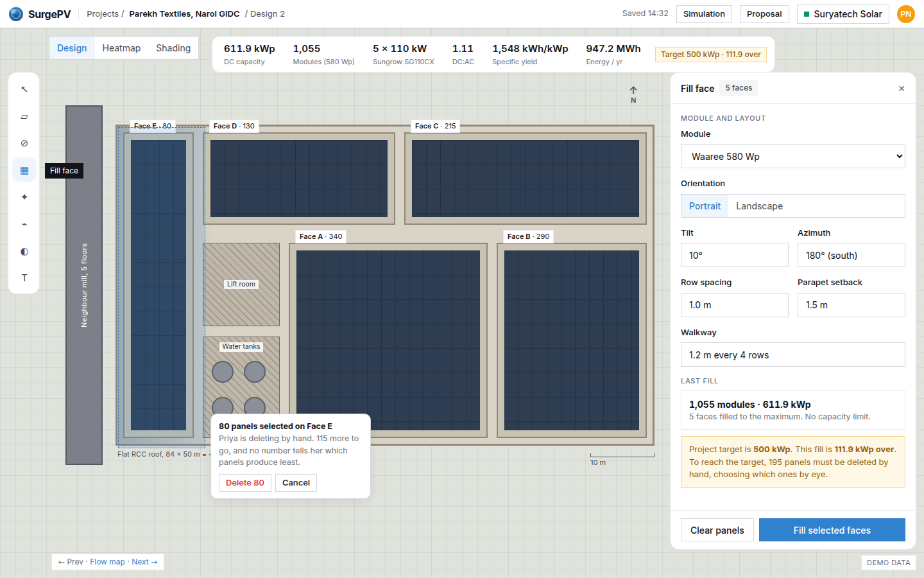924x578 pixels.
Task: Close the Fill face panel
Action: (902, 89)
